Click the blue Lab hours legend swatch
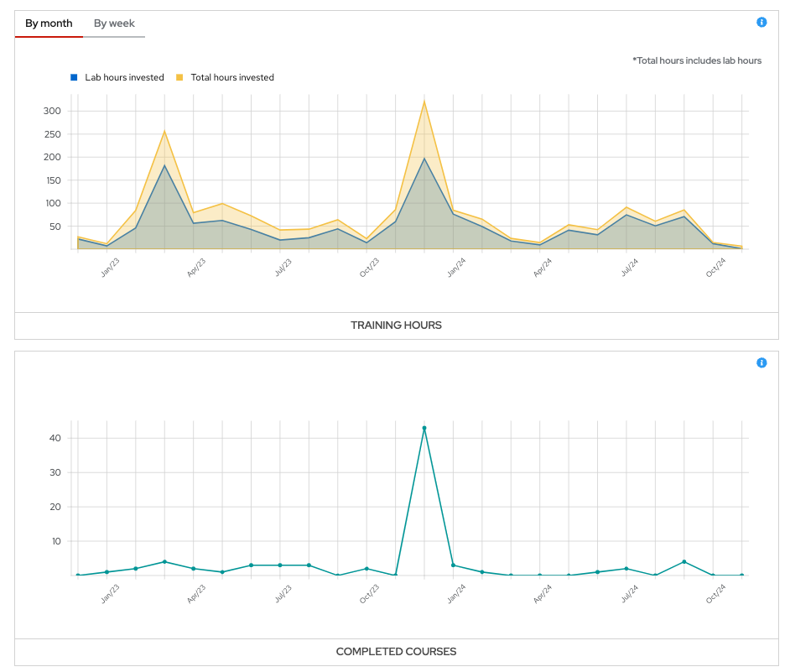Viewport: 790px width, 672px height. (x=74, y=77)
